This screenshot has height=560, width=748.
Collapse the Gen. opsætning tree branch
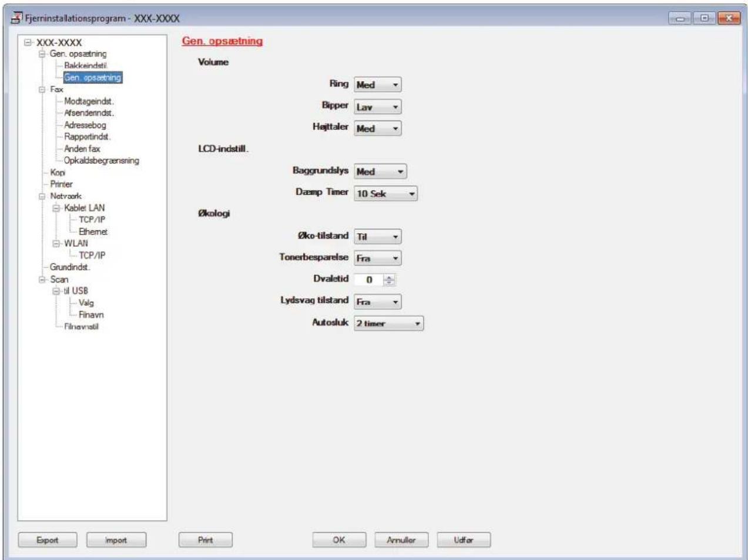42,54
